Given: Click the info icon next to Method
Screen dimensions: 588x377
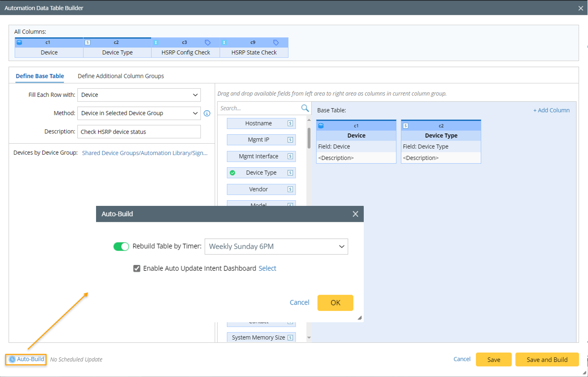Looking at the screenshot, I should click(207, 113).
